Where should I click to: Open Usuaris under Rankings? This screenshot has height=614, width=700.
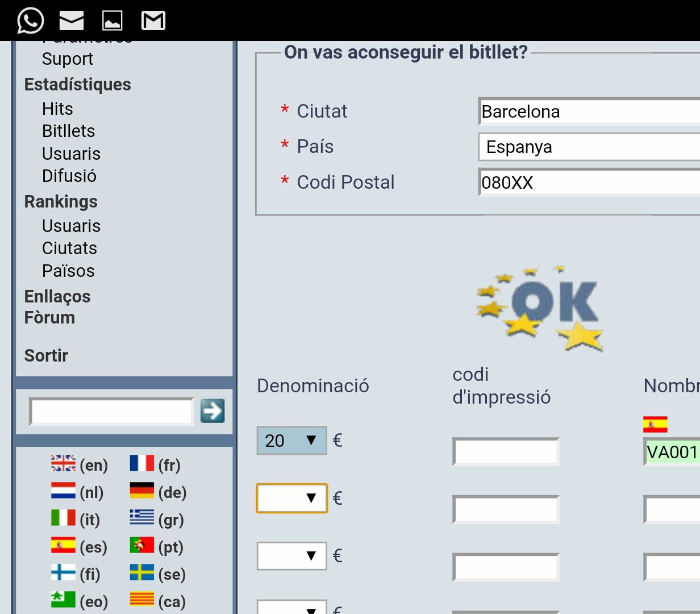(x=71, y=226)
